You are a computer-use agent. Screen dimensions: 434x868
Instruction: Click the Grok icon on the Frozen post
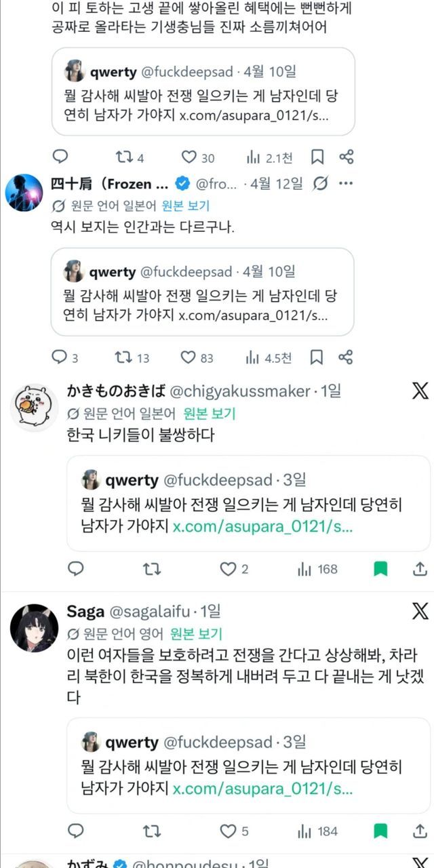pos(321,183)
